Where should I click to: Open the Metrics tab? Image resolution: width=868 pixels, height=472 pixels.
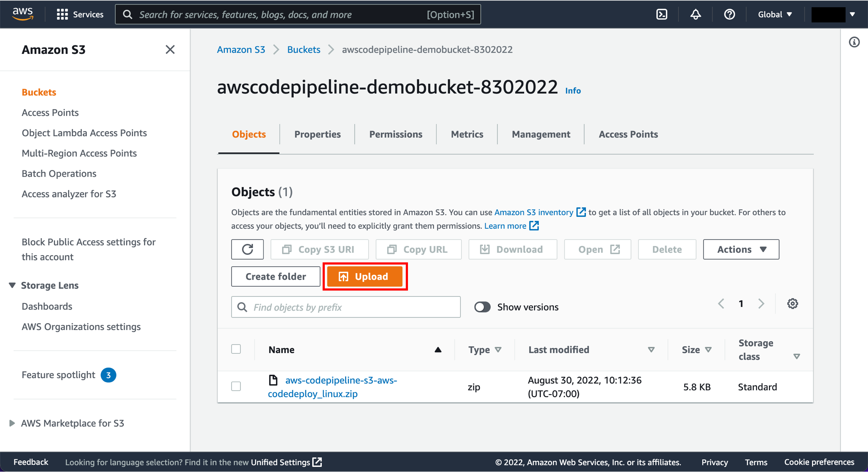467,134
